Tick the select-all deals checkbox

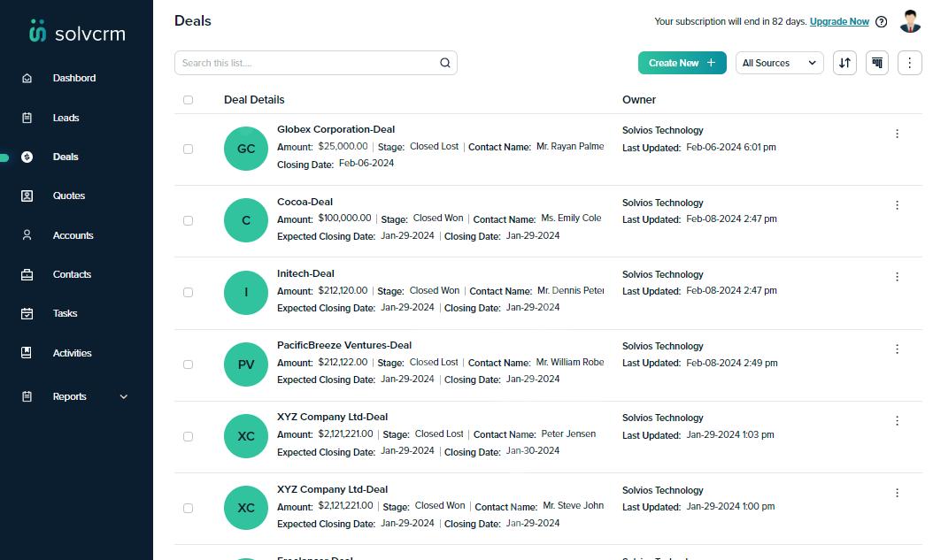[x=188, y=100]
